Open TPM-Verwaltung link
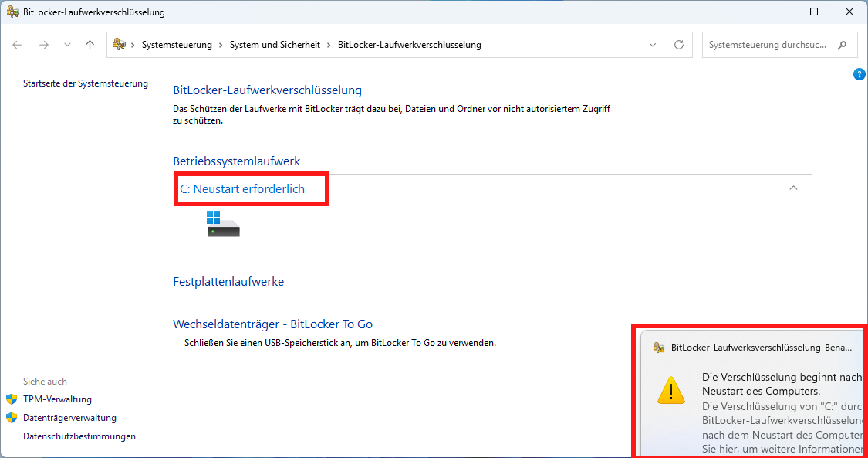 (x=58, y=399)
